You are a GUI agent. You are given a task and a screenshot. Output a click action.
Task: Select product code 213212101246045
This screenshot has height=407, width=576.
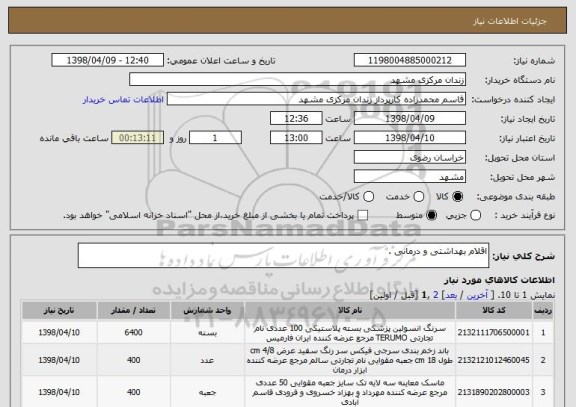[493, 360]
